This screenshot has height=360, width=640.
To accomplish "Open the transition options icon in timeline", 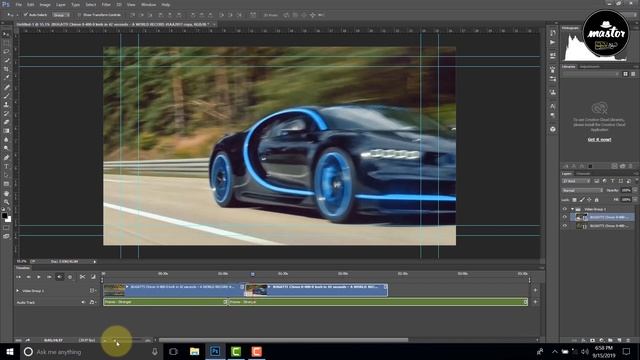I will click(93, 277).
